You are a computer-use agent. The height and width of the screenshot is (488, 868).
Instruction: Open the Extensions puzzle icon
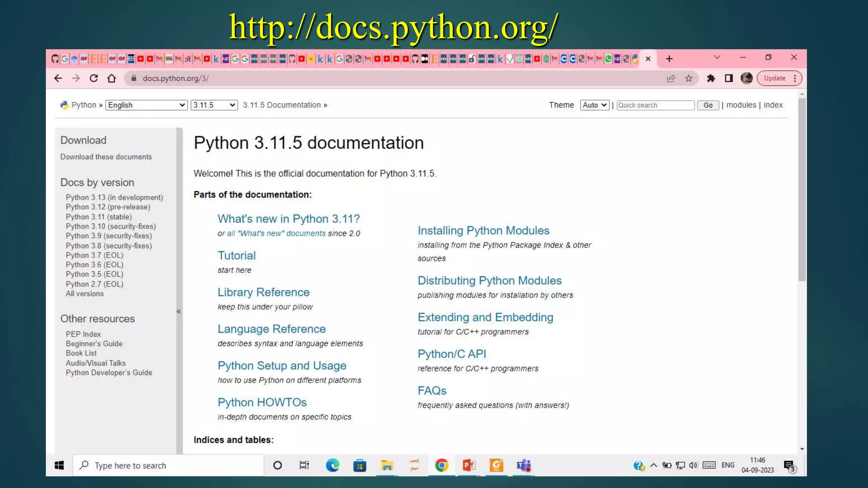click(711, 78)
